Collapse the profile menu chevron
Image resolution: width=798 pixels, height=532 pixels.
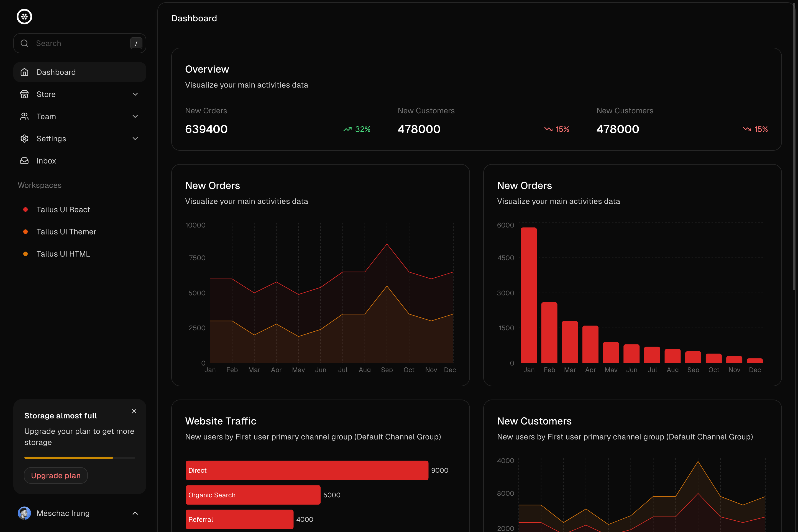(x=135, y=513)
